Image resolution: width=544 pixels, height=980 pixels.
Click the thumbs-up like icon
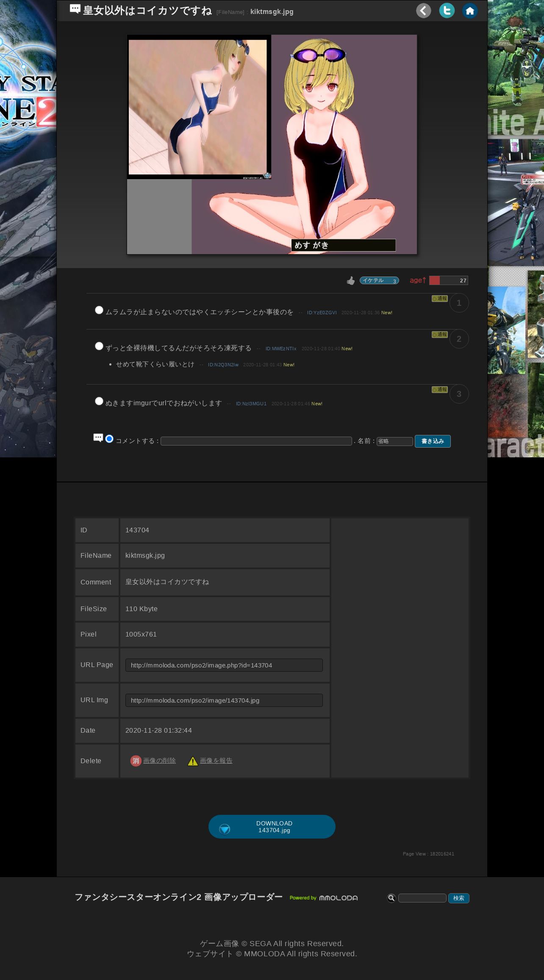click(351, 280)
